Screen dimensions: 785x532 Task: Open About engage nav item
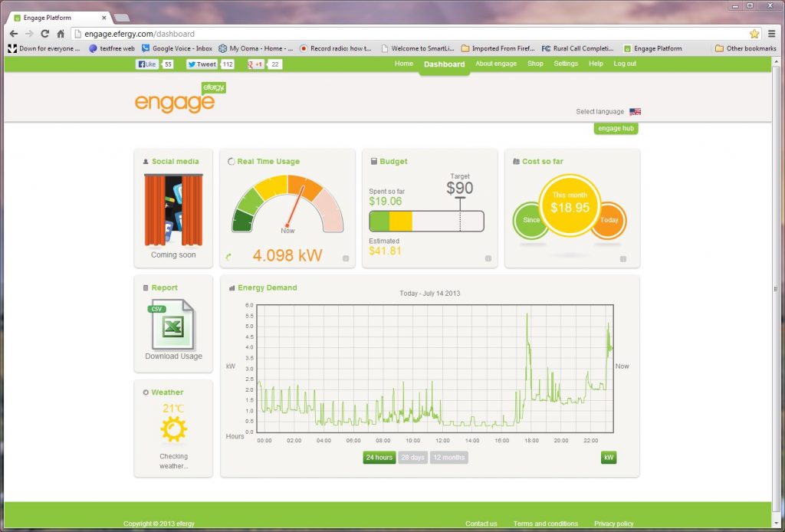click(496, 64)
